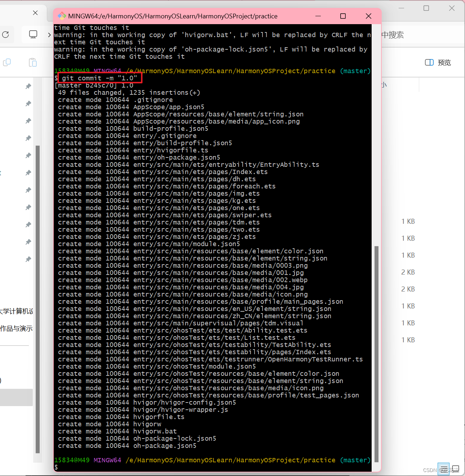Viewport: 465px width, 476px height.
Task: Click the test/Ability.test.ets line
Action: point(183,330)
